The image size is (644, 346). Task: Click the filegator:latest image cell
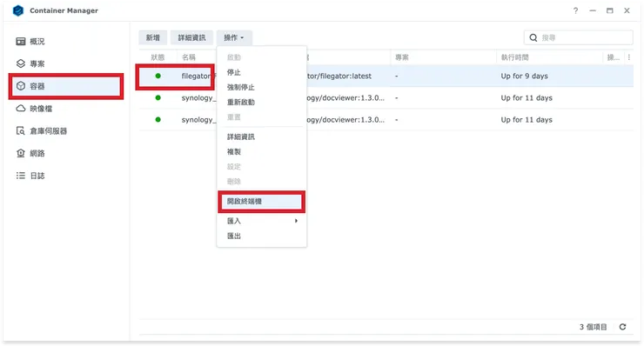pyautogui.click(x=339, y=76)
